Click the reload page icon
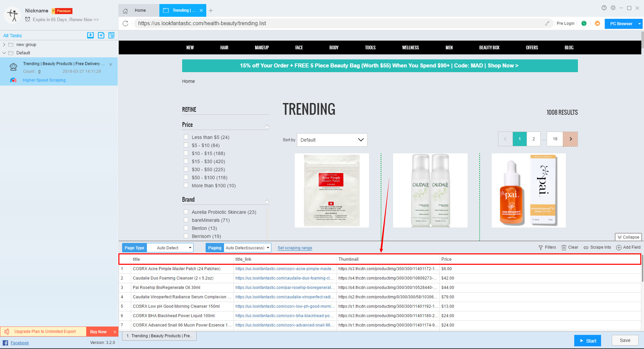644x349 pixels. tap(125, 23)
